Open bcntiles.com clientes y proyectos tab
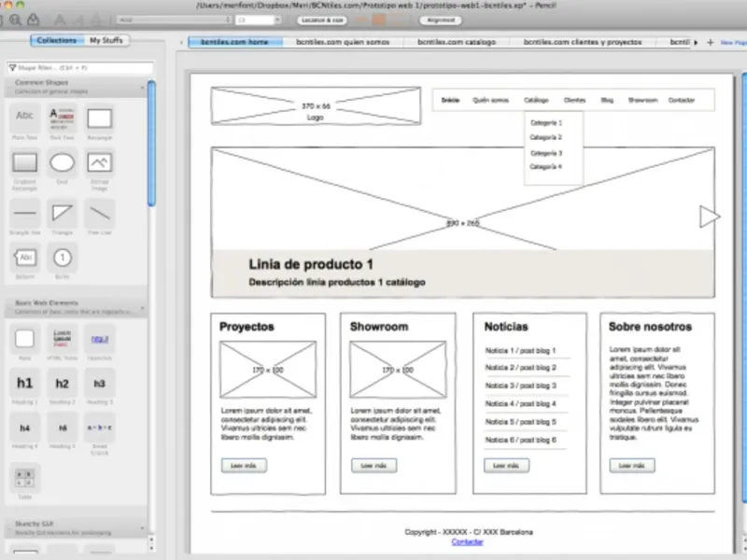This screenshot has height=560, width=747. [x=583, y=42]
